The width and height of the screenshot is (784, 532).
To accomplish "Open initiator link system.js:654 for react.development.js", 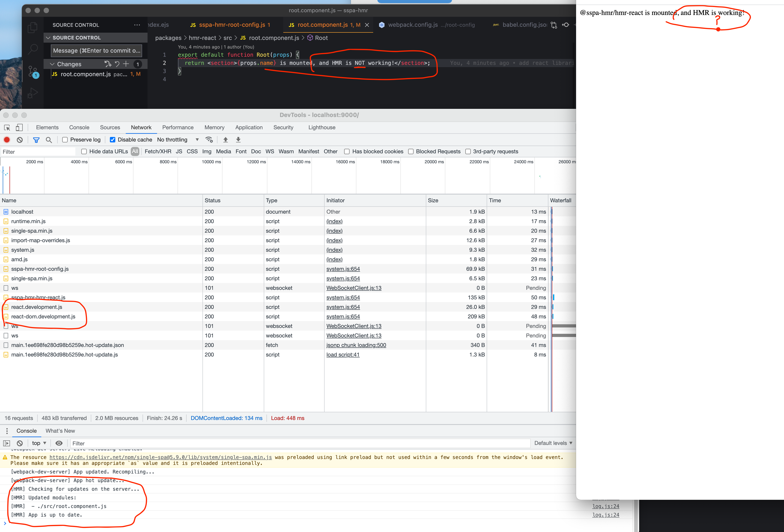I will pos(343,307).
